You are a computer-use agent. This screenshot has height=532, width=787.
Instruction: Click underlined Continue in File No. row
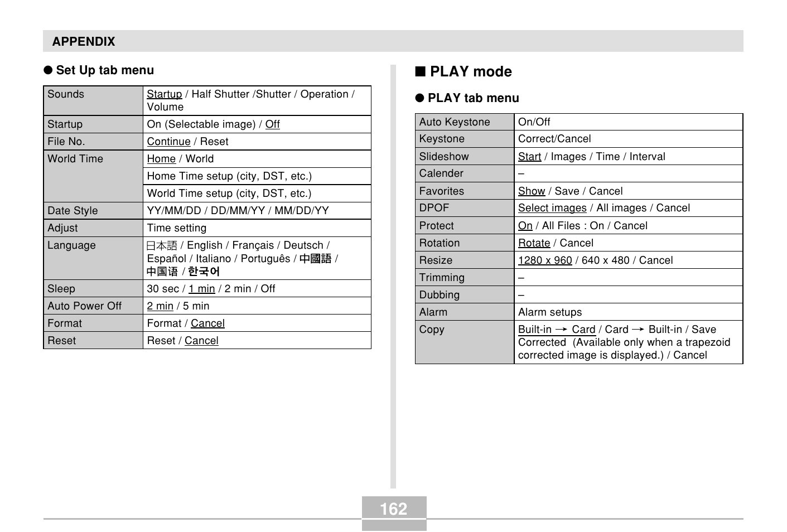[168, 142]
